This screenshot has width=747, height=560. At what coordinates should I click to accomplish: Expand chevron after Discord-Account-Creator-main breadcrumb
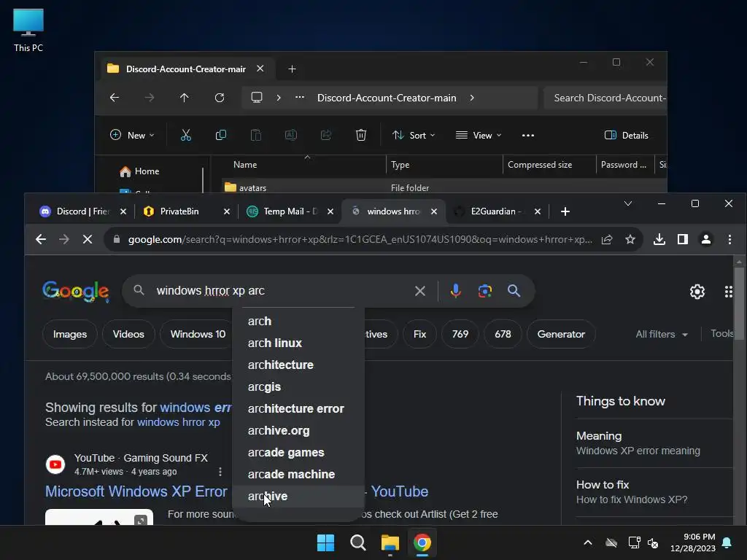pos(472,98)
